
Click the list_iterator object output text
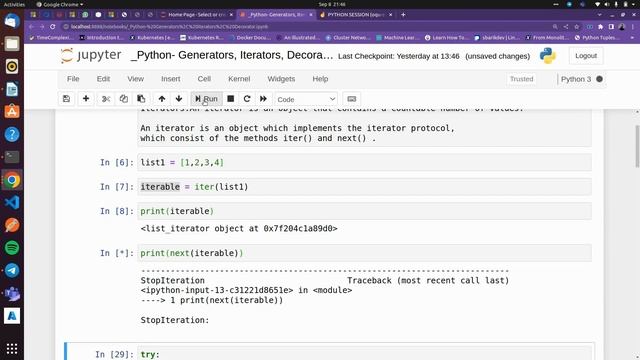click(239, 229)
